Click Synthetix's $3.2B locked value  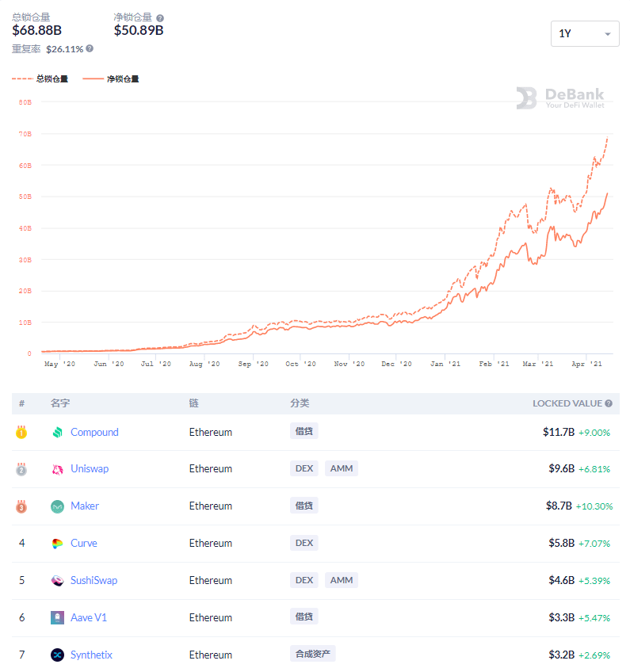pos(561,655)
